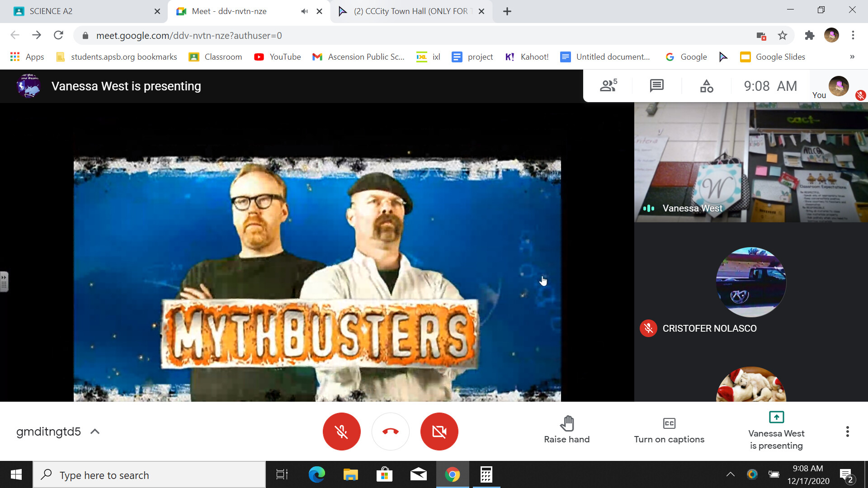Open notification center icon
The width and height of the screenshot is (868, 488).
(847, 475)
